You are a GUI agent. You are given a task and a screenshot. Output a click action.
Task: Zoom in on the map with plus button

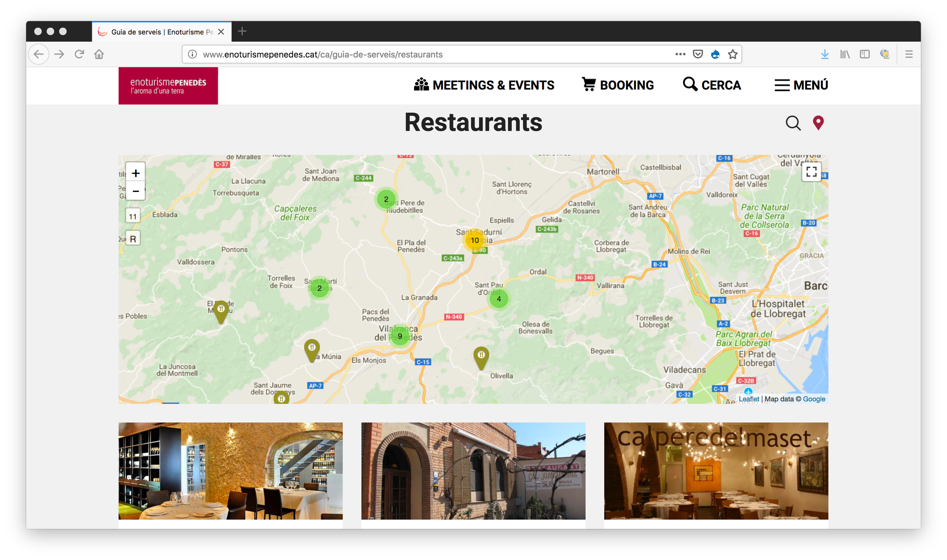tap(136, 173)
